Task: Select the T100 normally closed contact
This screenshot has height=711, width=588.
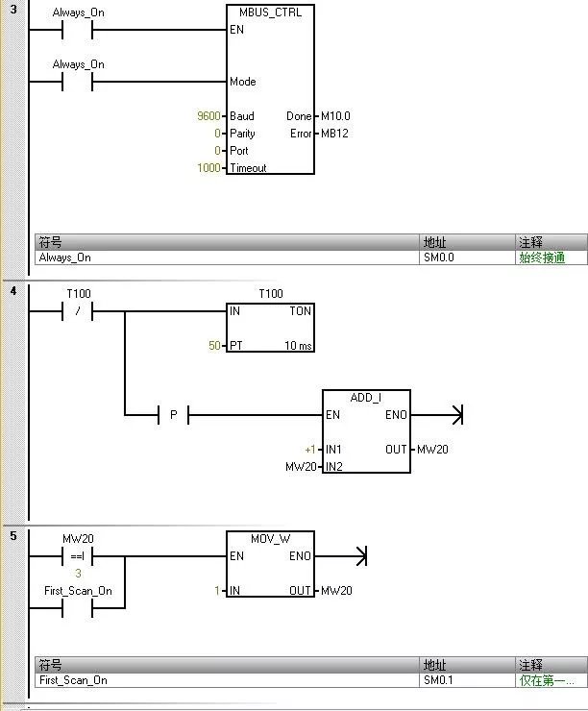Action: pyautogui.click(x=76, y=311)
